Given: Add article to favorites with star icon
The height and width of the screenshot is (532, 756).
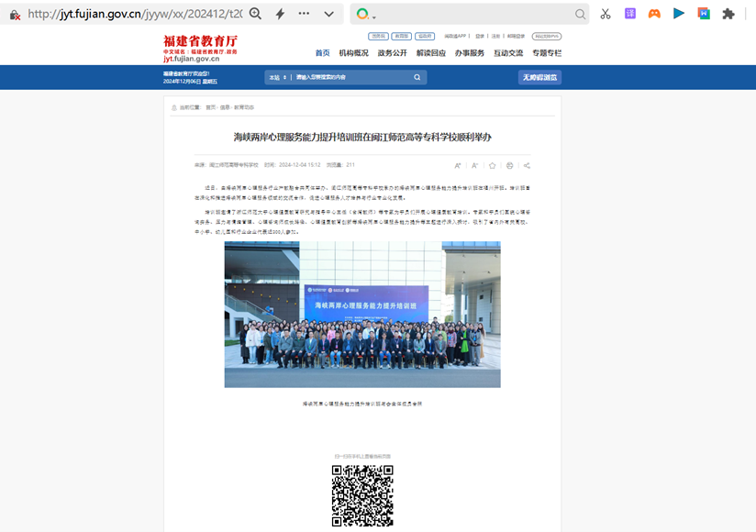Looking at the screenshot, I should (x=493, y=165).
